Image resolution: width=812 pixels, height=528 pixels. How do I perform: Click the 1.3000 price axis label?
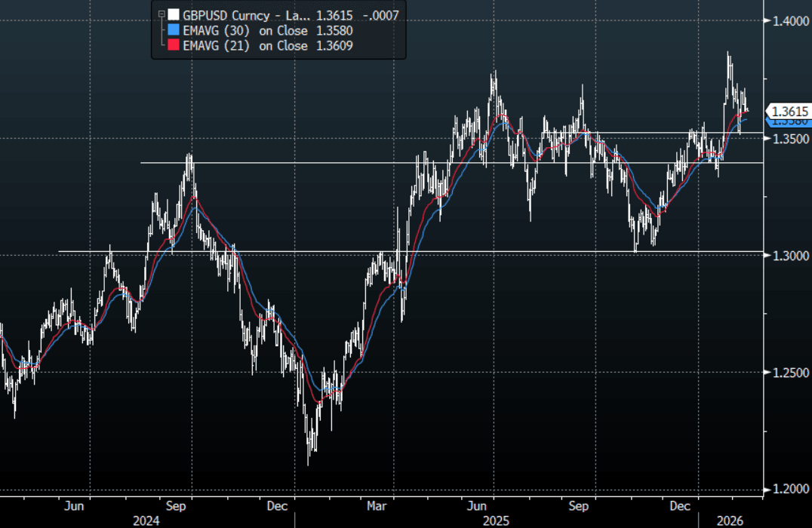coord(790,256)
